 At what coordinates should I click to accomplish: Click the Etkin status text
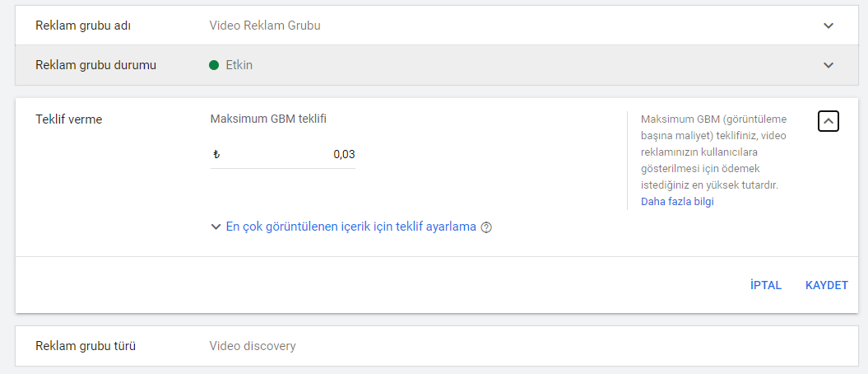point(239,65)
